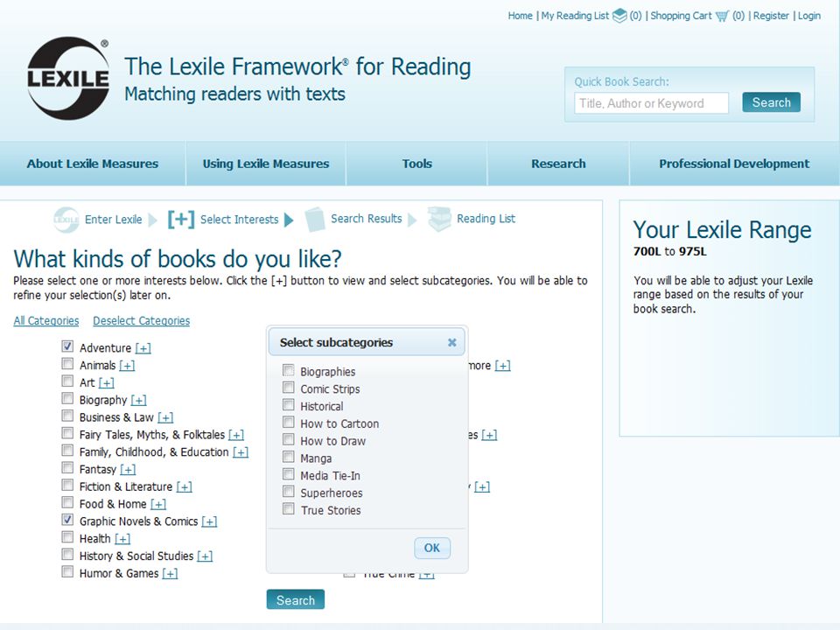Check the Media Tie-In subcategory
Image resolution: width=840 pixels, height=630 pixels.
click(288, 474)
